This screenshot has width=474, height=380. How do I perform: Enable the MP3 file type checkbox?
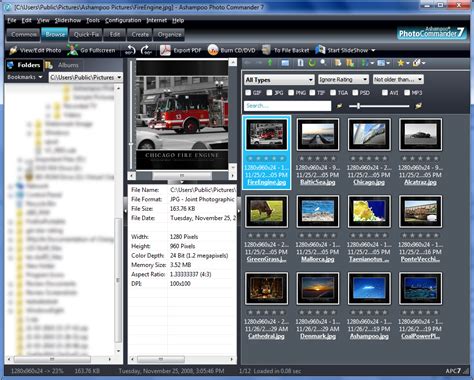(407, 93)
